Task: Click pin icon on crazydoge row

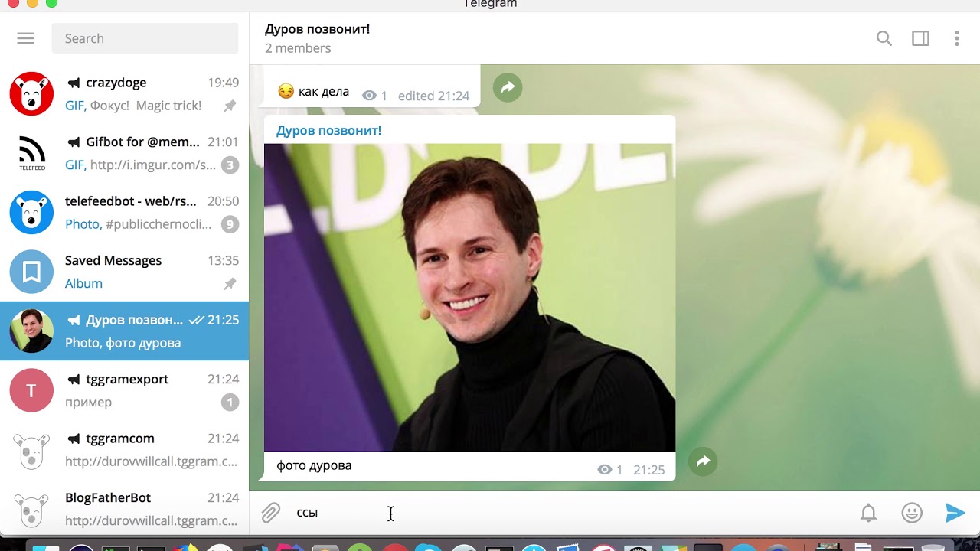Action: click(x=230, y=106)
